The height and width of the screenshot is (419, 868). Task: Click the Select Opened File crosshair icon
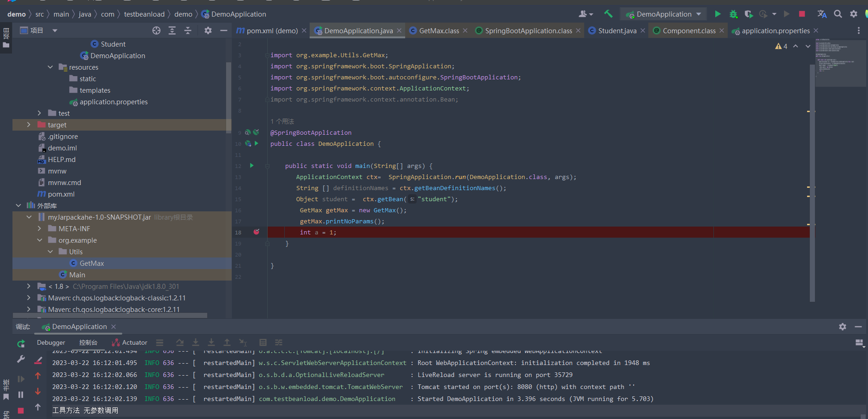click(156, 30)
